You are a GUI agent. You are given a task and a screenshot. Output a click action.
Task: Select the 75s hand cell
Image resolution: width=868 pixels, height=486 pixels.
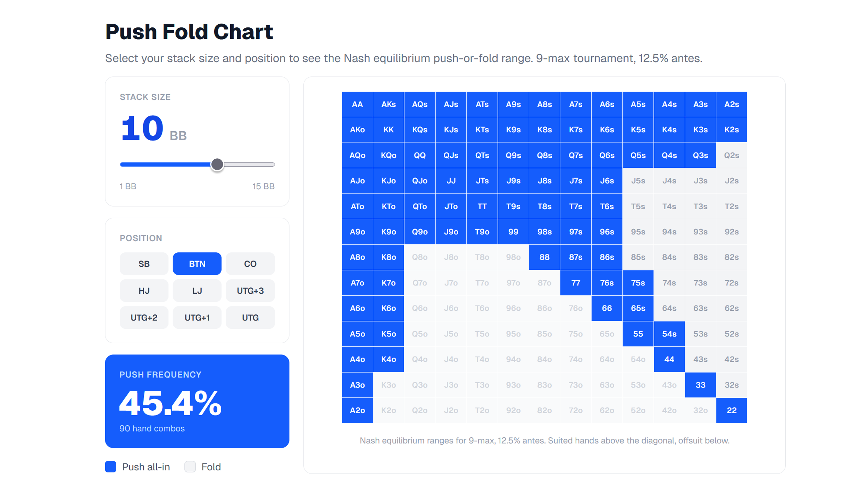pos(638,283)
